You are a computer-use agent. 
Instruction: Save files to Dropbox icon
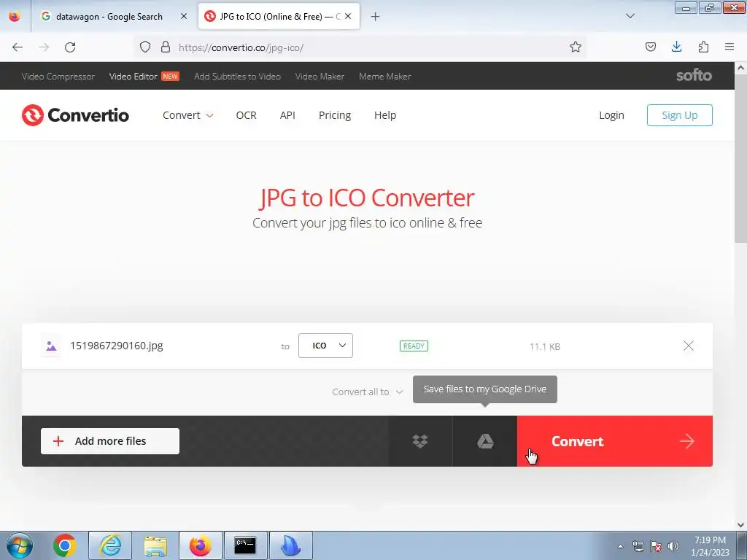[420, 441]
